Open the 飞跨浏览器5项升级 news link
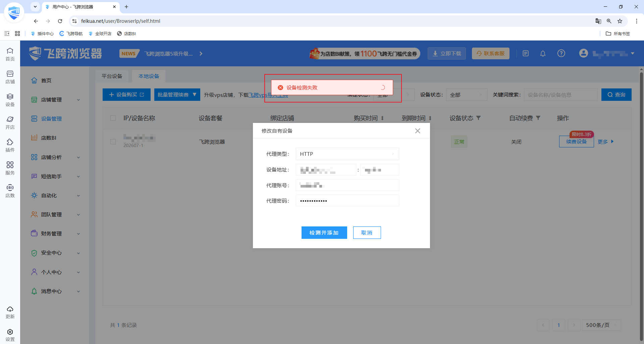The height and width of the screenshot is (344, 644). [x=168, y=54]
